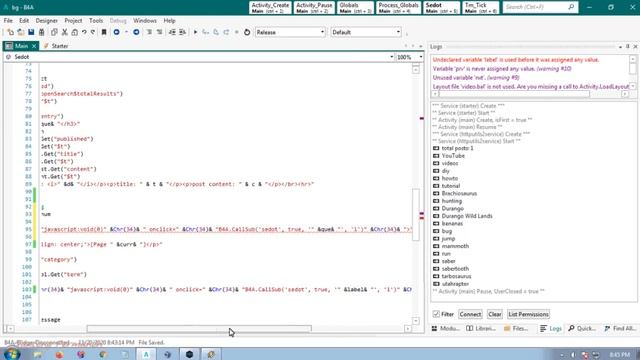Click the Copy toolbar icon
The height and width of the screenshot is (360, 640).
(x=54, y=32)
